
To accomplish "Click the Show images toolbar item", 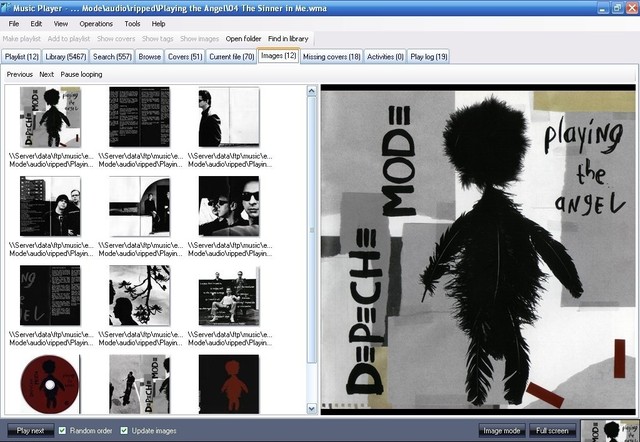I will click(x=200, y=39).
